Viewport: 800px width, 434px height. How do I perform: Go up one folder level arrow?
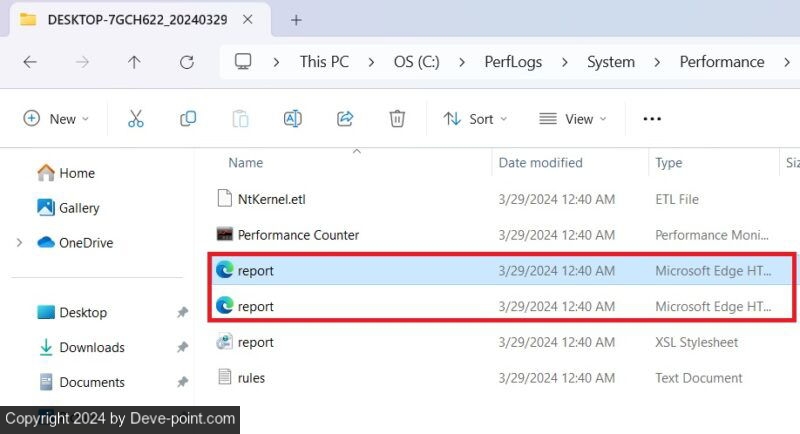click(x=134, y=62)
